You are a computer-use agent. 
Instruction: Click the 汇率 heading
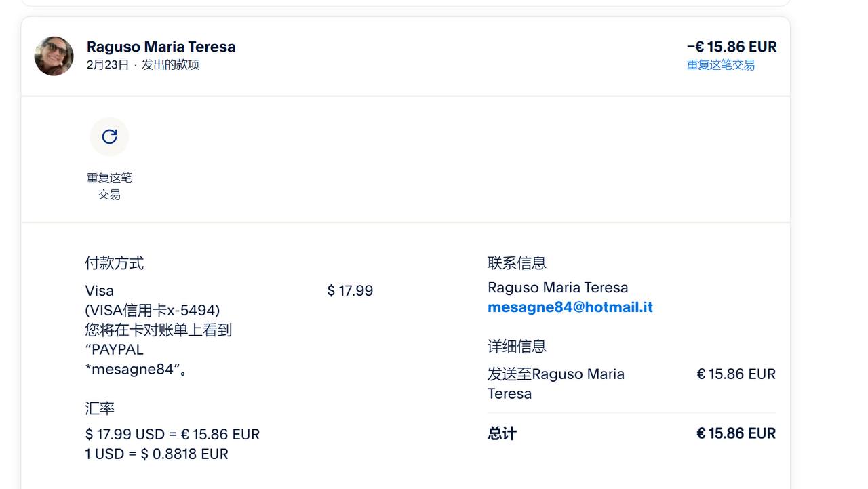(x=100, y=408)
